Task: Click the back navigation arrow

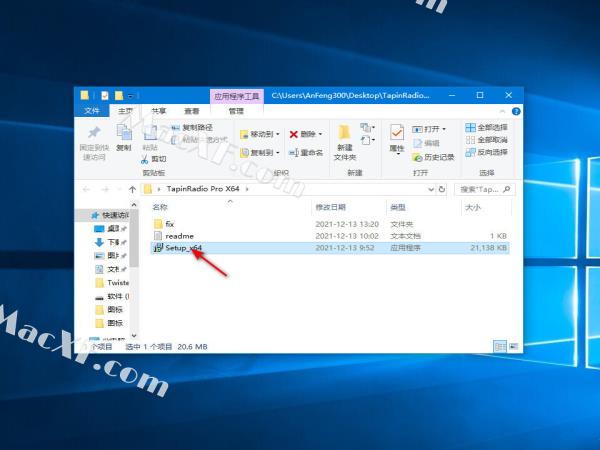Action: point(86,189)
